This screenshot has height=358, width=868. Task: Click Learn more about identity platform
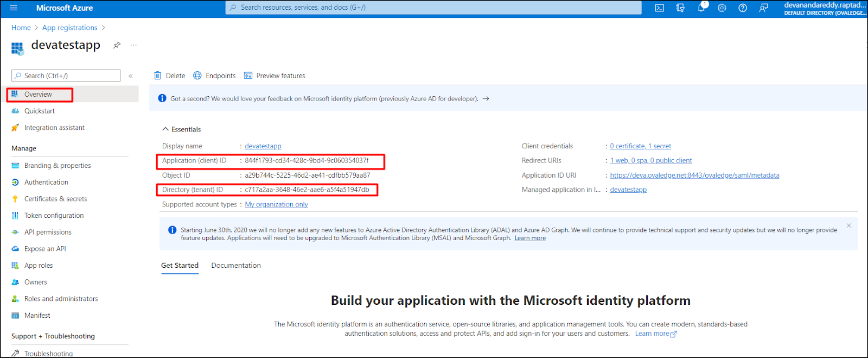656,334
